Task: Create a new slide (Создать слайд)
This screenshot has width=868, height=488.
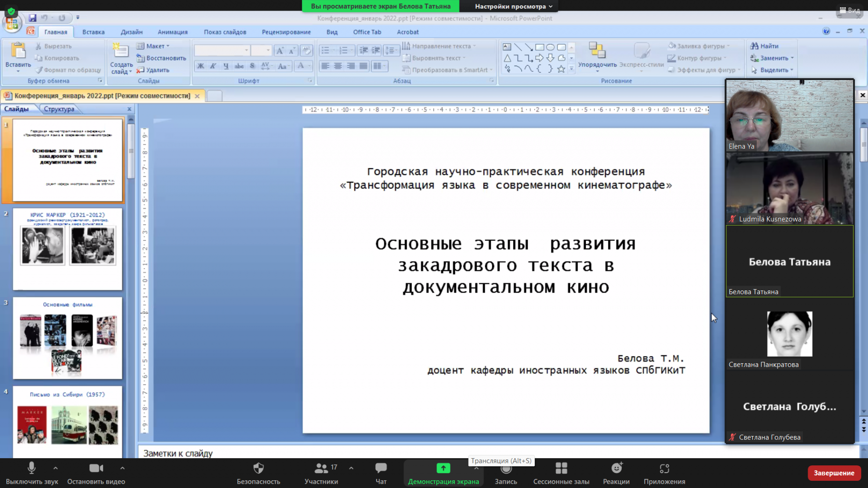Action: (121, 58)
